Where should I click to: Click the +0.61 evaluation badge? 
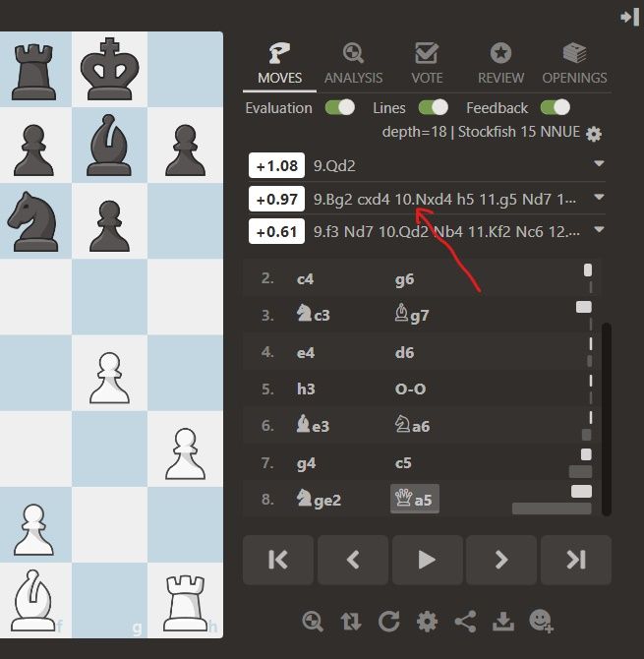276,231
